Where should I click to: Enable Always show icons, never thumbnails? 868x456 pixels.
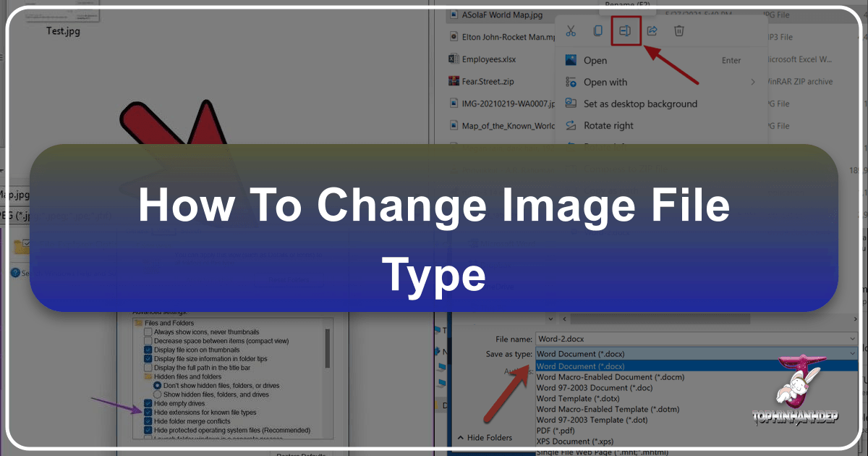pyautogui.click(x=148, y=332)
